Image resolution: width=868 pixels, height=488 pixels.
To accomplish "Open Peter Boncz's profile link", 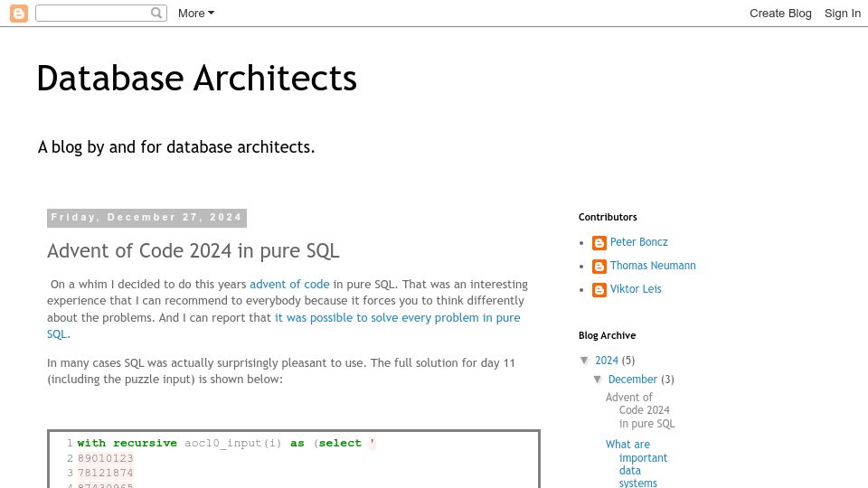I will 639,242.
